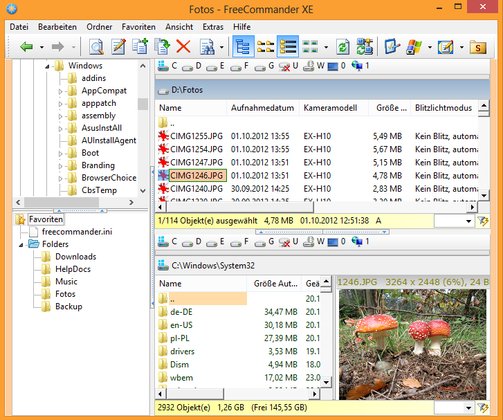The height and width of the screenshot is (420, 503).
Task: Open the file viewer magnifier icon
Action: click(96, 47)
